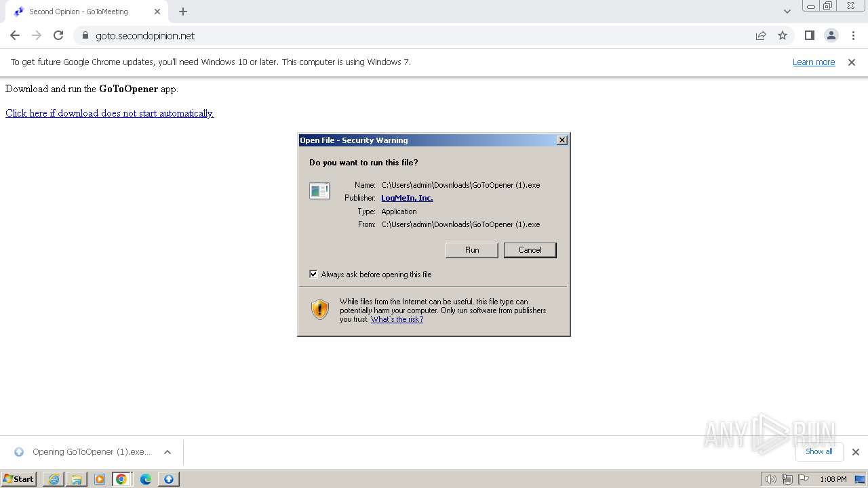Open the Chrome profile avatar
868x488 pixels.
pyautogui.click(x=831, y=35)
